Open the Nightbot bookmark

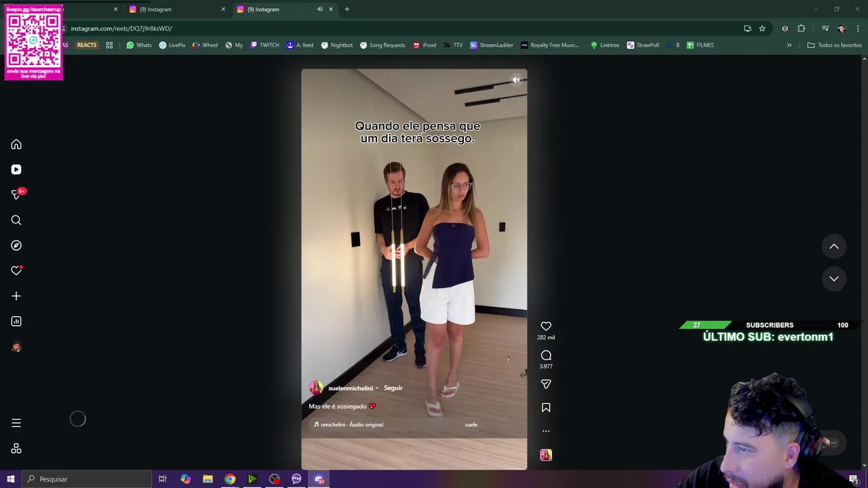tap(336, 45)
